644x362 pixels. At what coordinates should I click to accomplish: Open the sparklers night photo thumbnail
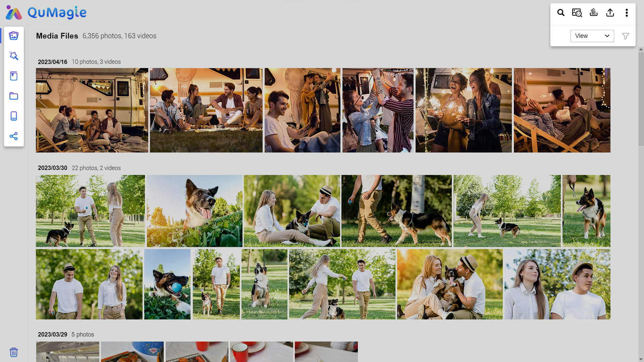(464, 110)
